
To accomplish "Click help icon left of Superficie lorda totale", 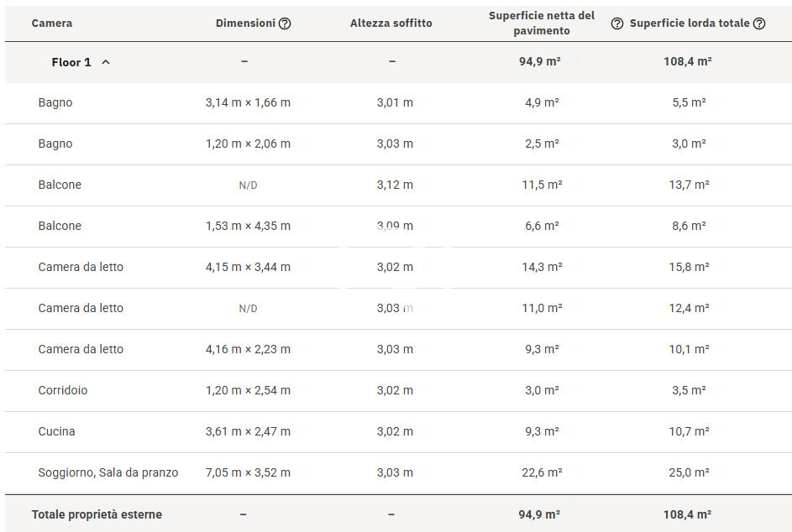I will 617,23.
